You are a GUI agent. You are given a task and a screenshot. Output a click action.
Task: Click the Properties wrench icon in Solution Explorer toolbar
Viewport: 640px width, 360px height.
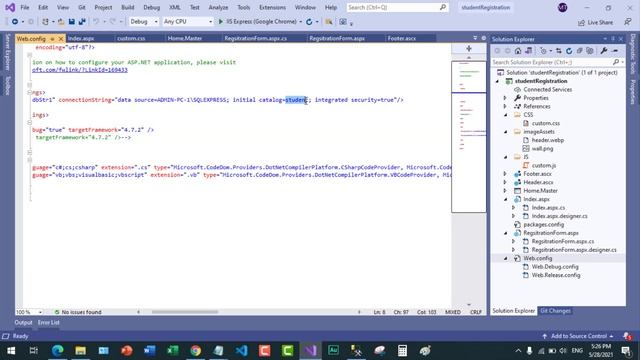point(604,51)
